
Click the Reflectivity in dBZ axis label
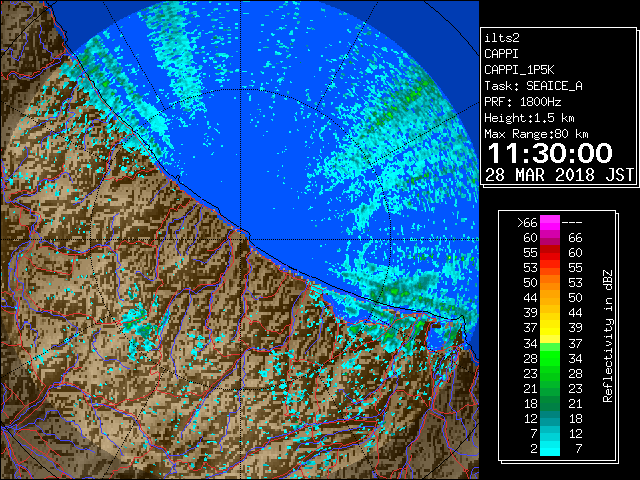click(607, 336)
